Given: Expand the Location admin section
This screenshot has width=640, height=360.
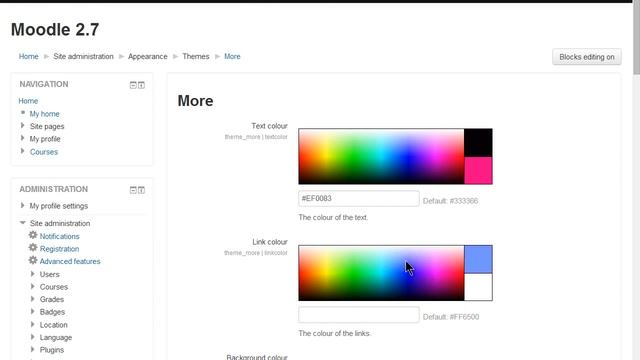Looking at the screenshot, I should click(33, 324).
